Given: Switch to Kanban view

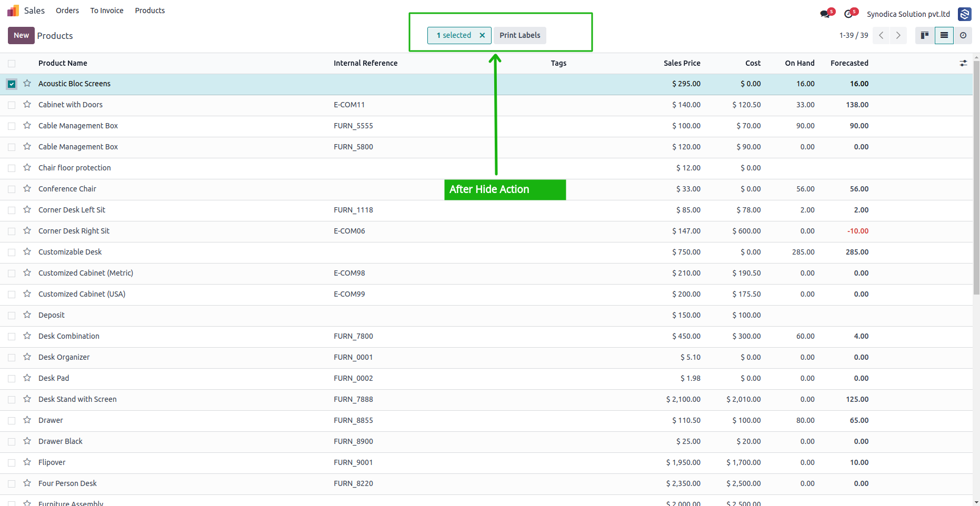Looking at the screenshot, I should pyautogui.click(x=925, y=35).
